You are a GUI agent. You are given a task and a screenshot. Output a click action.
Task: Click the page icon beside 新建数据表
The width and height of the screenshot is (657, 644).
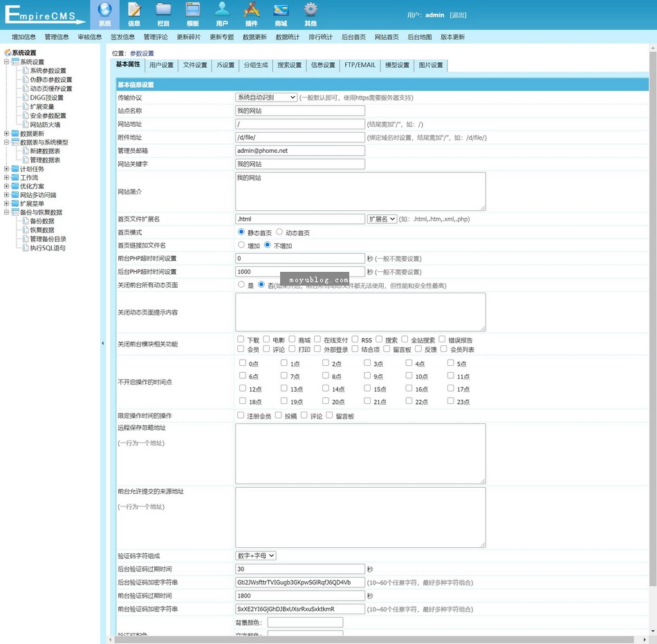point(26,151)
